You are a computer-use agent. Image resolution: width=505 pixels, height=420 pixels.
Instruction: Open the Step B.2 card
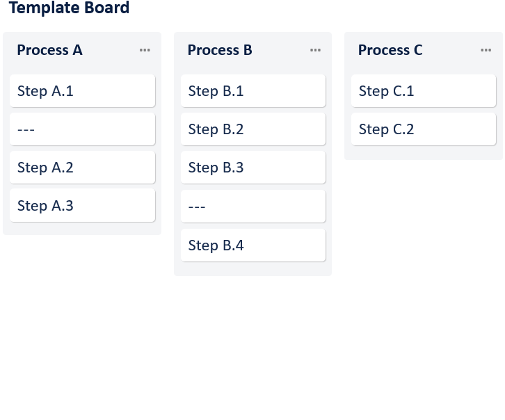click(x=252, y=129)
